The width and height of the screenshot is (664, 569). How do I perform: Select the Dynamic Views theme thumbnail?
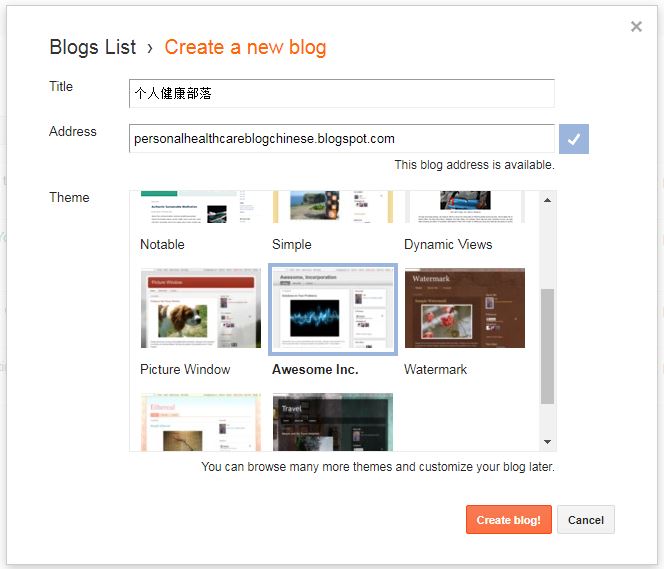(465, 207)
